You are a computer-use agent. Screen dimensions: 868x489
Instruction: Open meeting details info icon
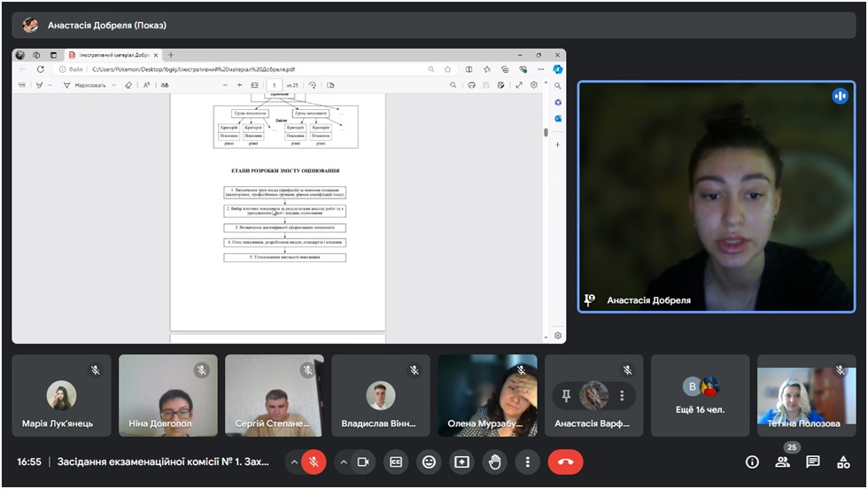click(752, 462)
